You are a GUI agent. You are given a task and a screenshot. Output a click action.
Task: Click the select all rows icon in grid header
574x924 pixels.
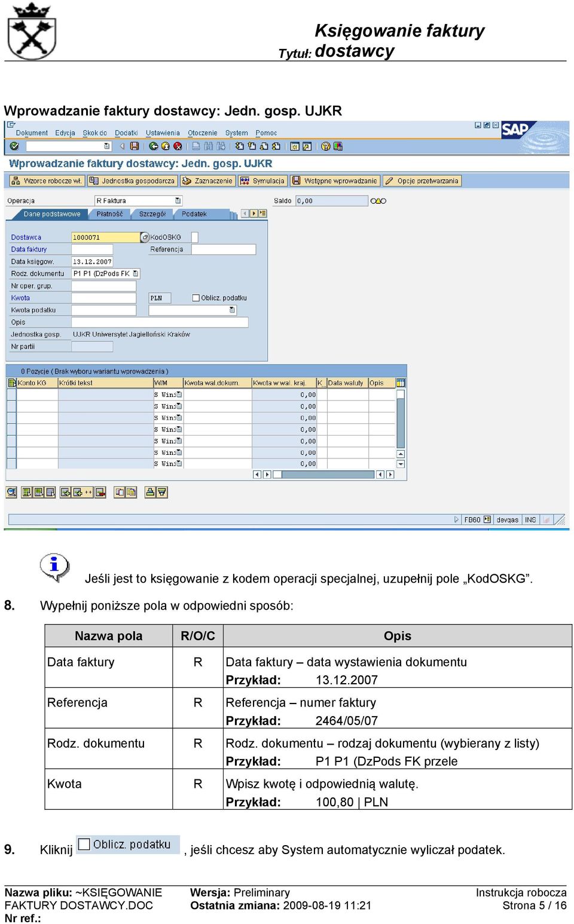11,383
